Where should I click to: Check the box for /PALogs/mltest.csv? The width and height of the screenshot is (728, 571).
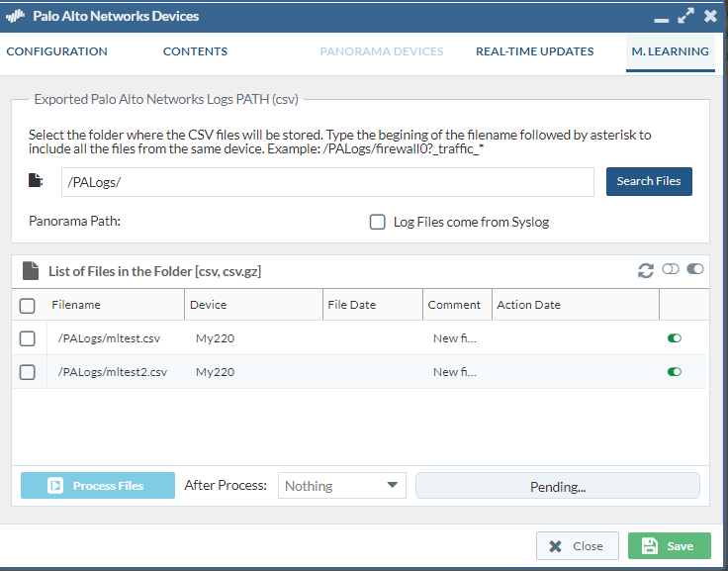[x=28, y=338]
